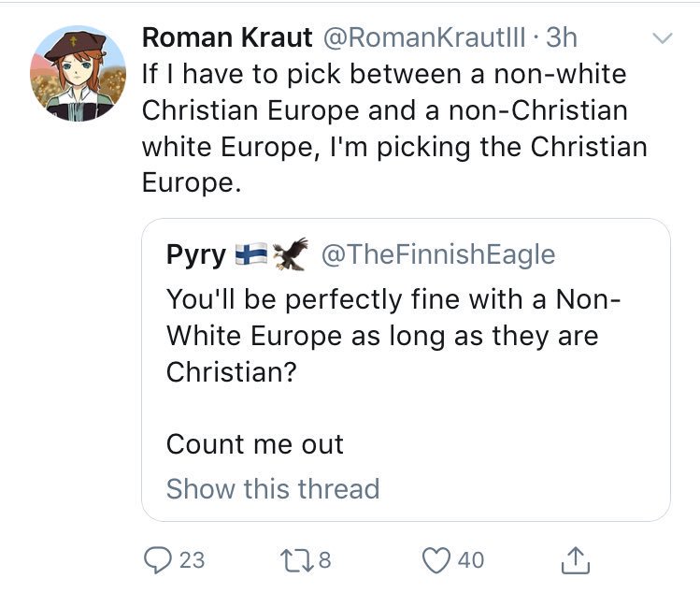Click the reply speech bubble icon
700x593 pixels.
click(157, 559)
